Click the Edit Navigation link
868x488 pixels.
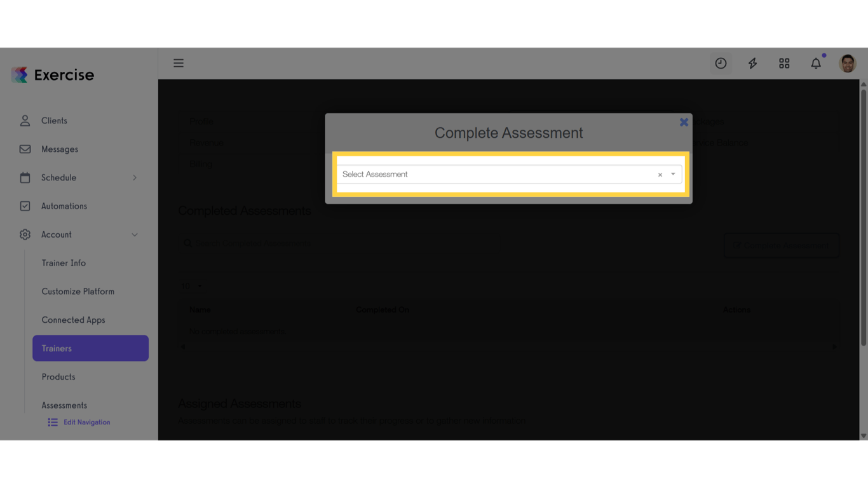pyautogui.click(x=86, y=422)
